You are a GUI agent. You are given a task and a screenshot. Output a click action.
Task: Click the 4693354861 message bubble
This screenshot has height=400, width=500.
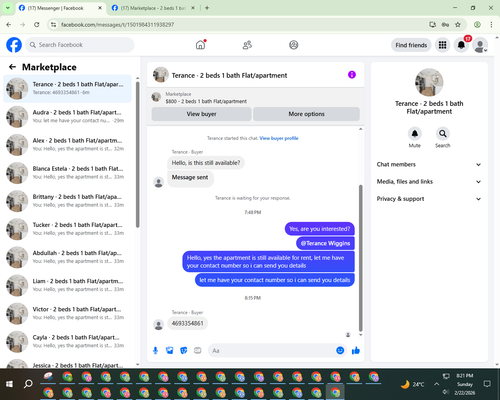(x=187, y=323)
